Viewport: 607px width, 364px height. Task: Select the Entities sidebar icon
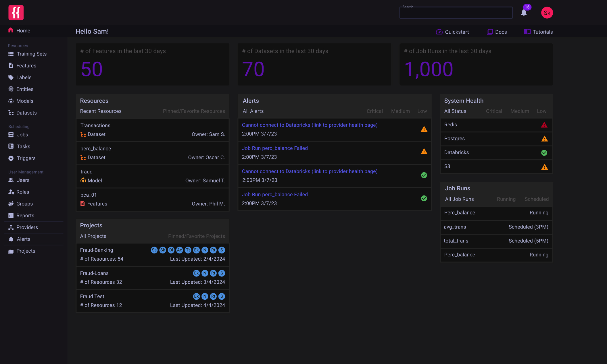11,89
